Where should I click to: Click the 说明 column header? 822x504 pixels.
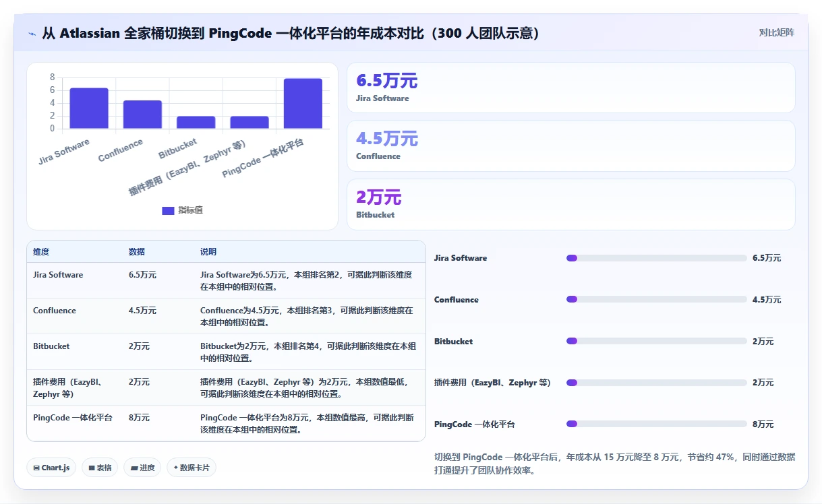208,252
